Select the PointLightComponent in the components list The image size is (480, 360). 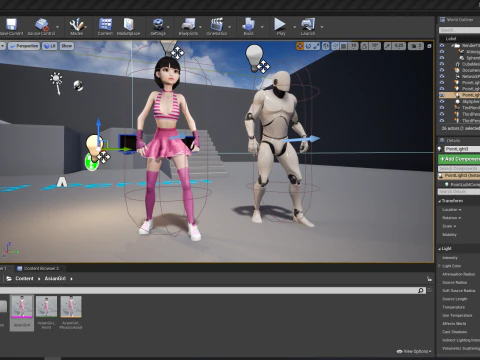[462, 185]
